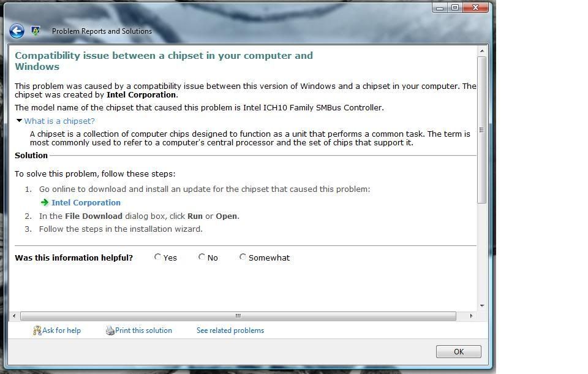Click the people icon beside Ask for help

coord(37,330)
